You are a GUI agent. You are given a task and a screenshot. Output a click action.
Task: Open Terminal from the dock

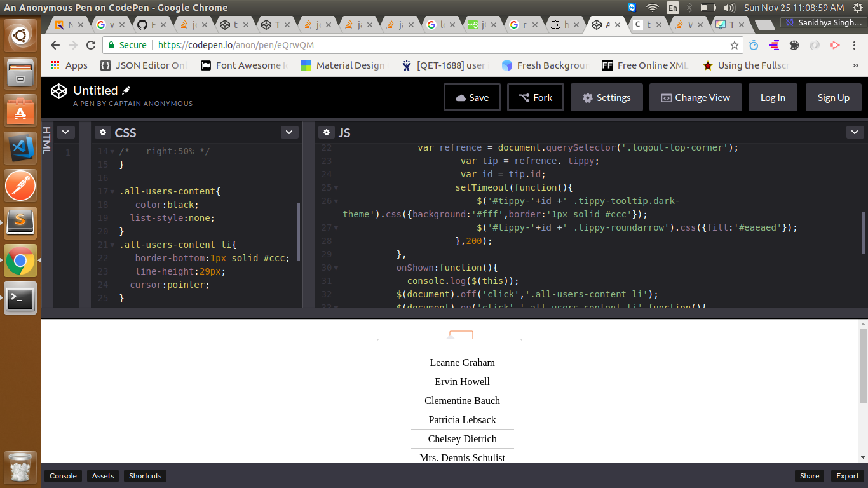(20, 298)
